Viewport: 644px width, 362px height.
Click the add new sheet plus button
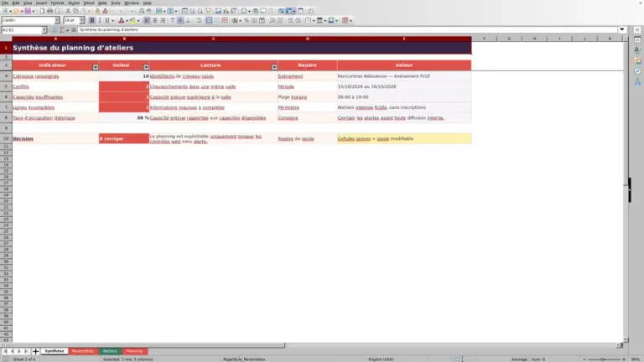tap(35, 351)
